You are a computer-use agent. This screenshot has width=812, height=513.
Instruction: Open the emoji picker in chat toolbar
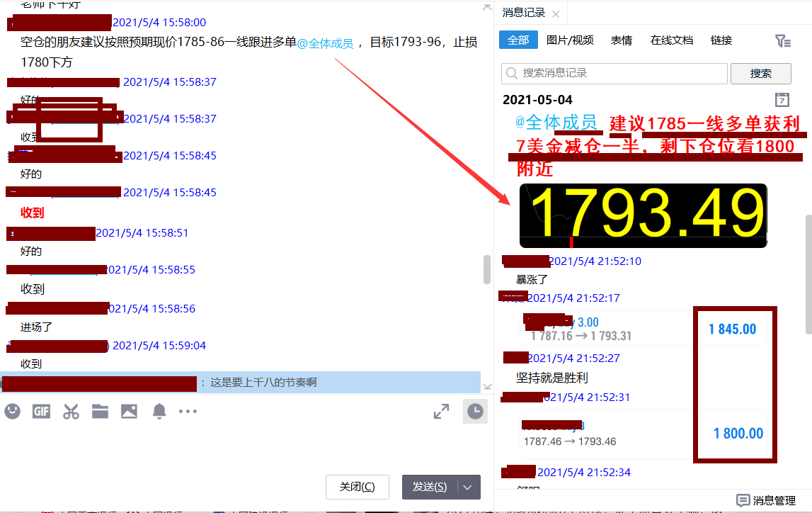[x=13, y=412]
